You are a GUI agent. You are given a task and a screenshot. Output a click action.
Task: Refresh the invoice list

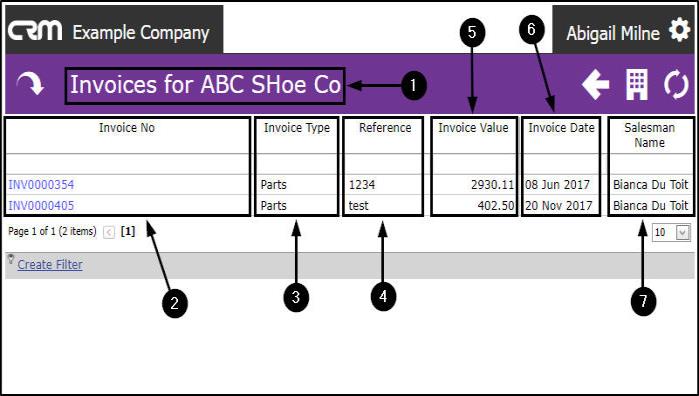[676, 85]
